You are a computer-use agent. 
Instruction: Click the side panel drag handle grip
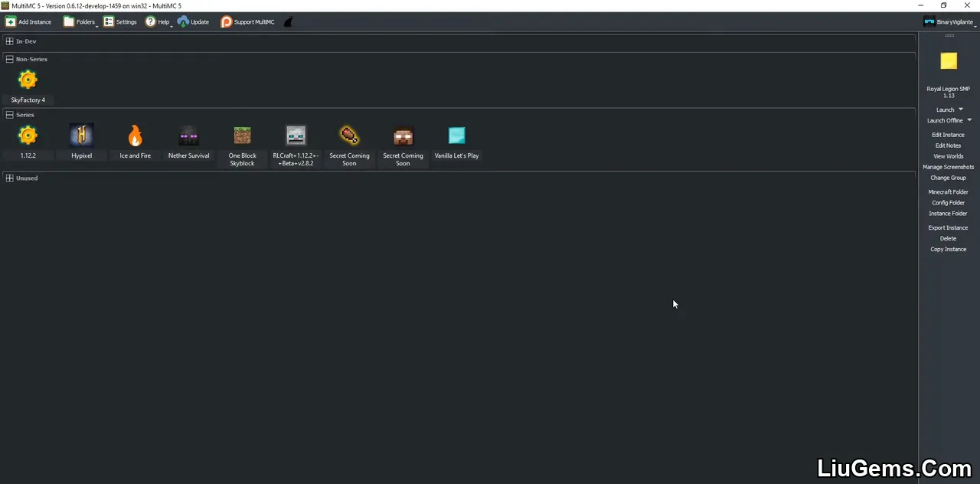click(949, 35)
